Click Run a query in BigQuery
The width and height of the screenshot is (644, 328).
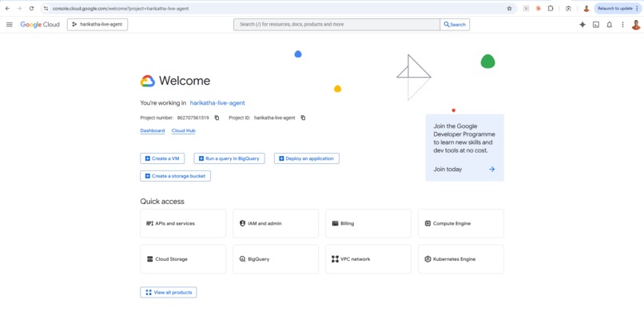229,158
